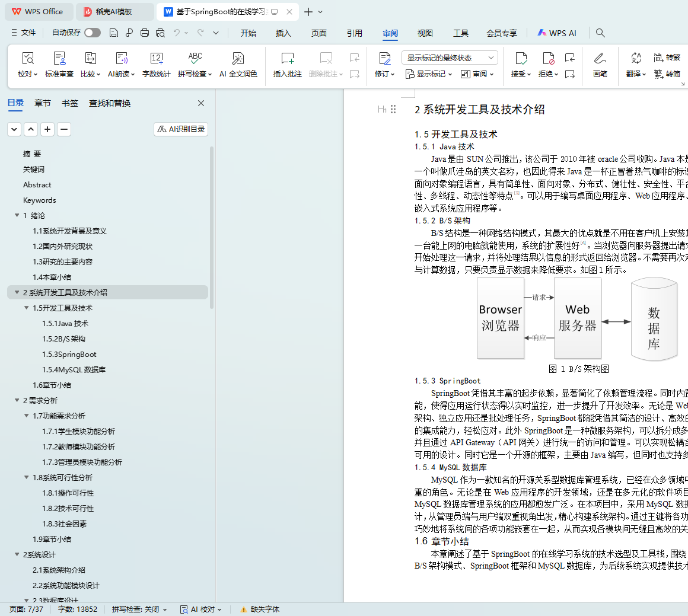Open the 拼写检查: 关闭 status bar dropdown

[139, 609]
